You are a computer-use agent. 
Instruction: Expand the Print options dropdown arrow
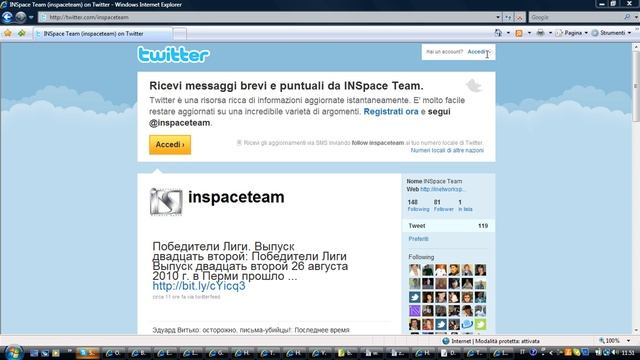pyautogui.click(x=550, y=33)
